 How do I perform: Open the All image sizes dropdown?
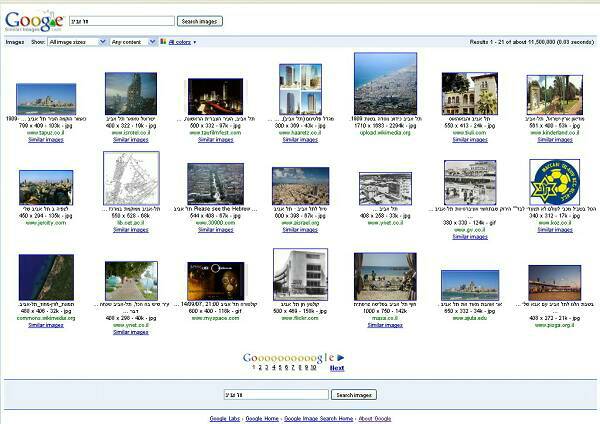coord(77,42)
